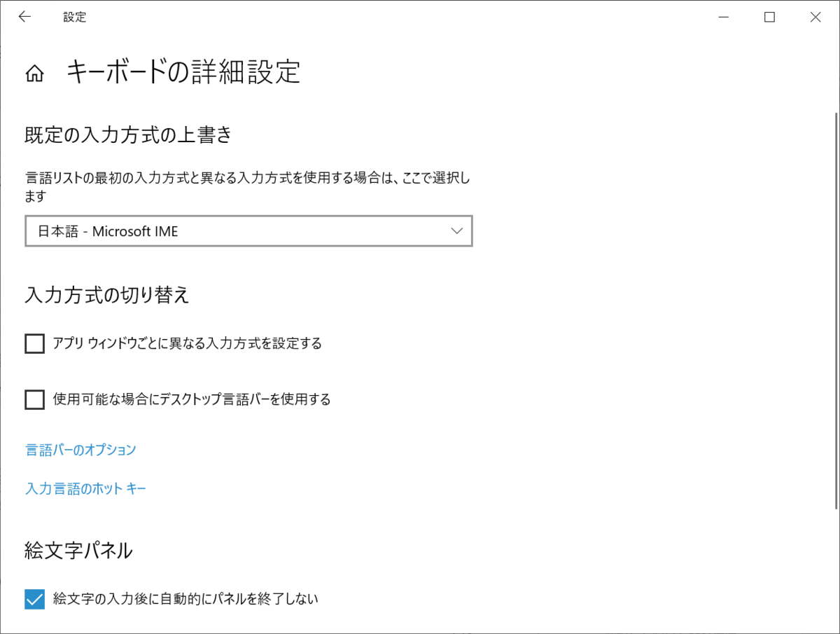Minimize the 設定 window
The width and height of the screenshot is (840, 634).
point(723,18)
